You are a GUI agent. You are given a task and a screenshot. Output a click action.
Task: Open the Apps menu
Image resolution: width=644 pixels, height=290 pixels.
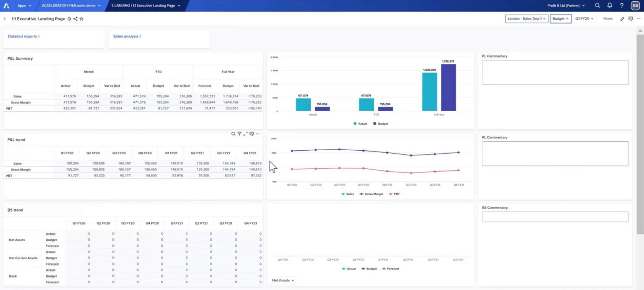23,5
